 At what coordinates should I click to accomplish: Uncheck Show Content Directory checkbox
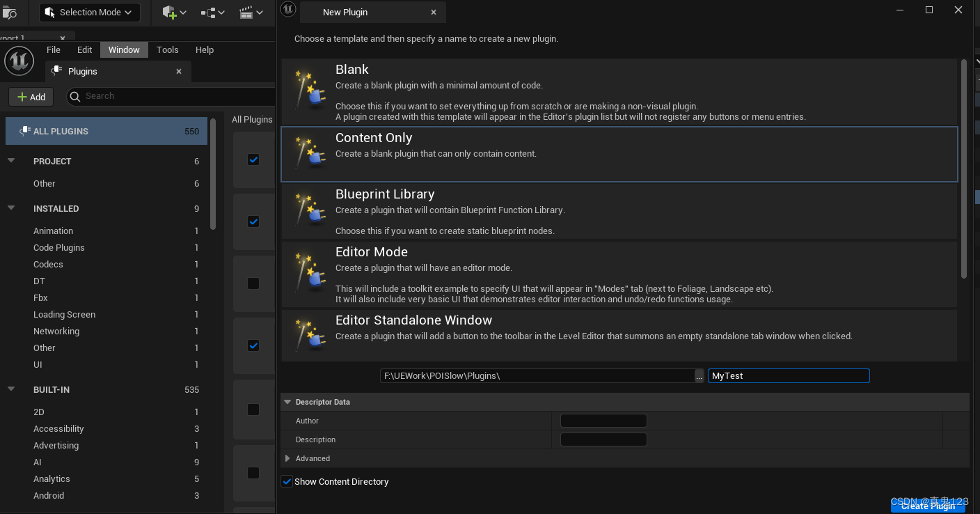287,481
